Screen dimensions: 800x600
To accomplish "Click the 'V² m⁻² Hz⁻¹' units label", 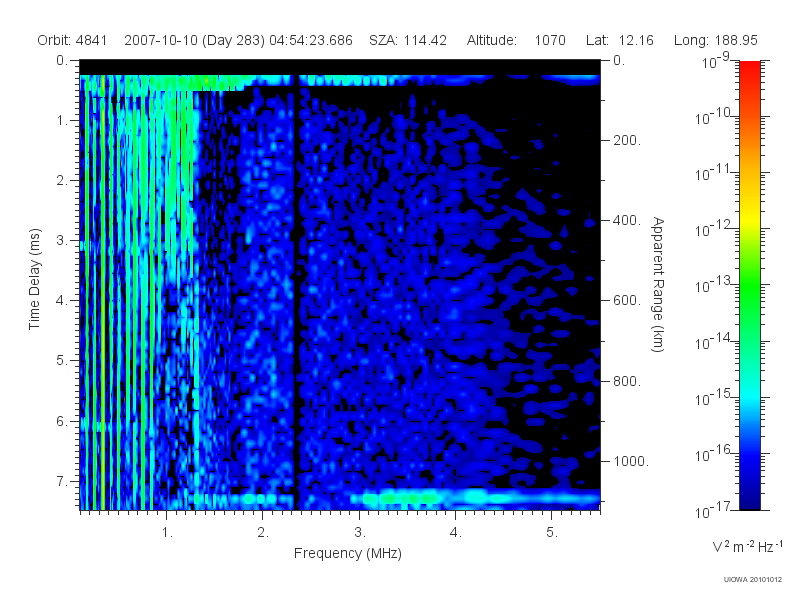I will point(747,546).
